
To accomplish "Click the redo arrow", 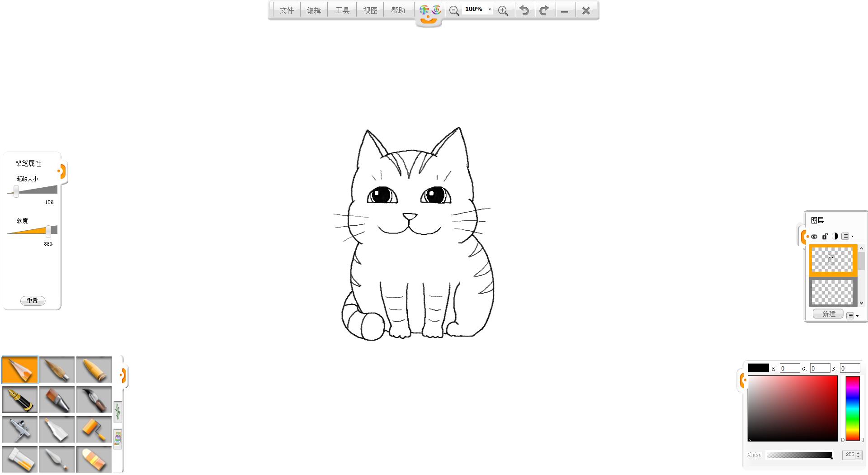I will pos(544,10).
